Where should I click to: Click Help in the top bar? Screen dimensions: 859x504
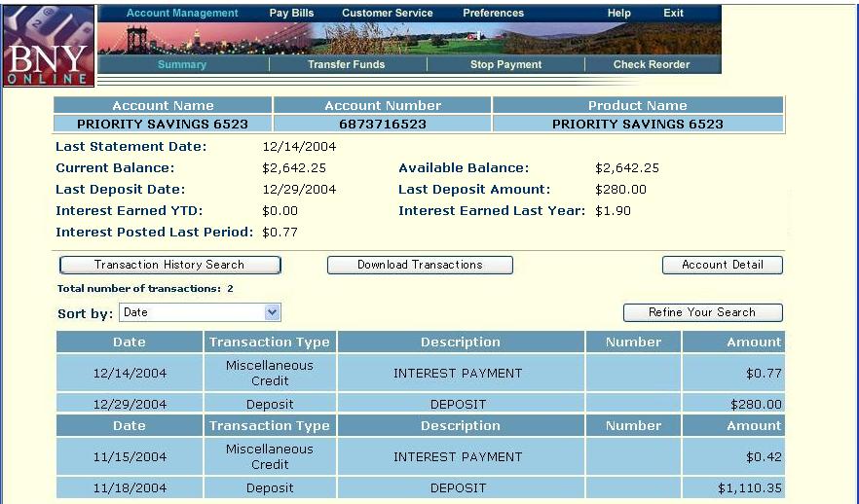[618, 14]
